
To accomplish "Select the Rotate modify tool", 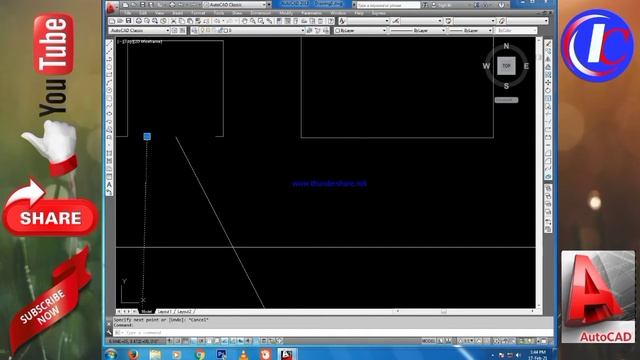I will [x=548, y=91].
